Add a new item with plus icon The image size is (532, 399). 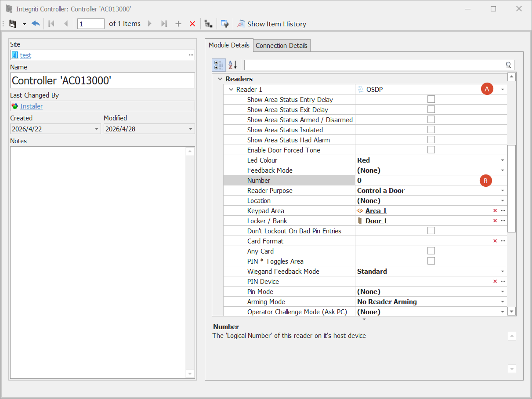click(178, 24)
